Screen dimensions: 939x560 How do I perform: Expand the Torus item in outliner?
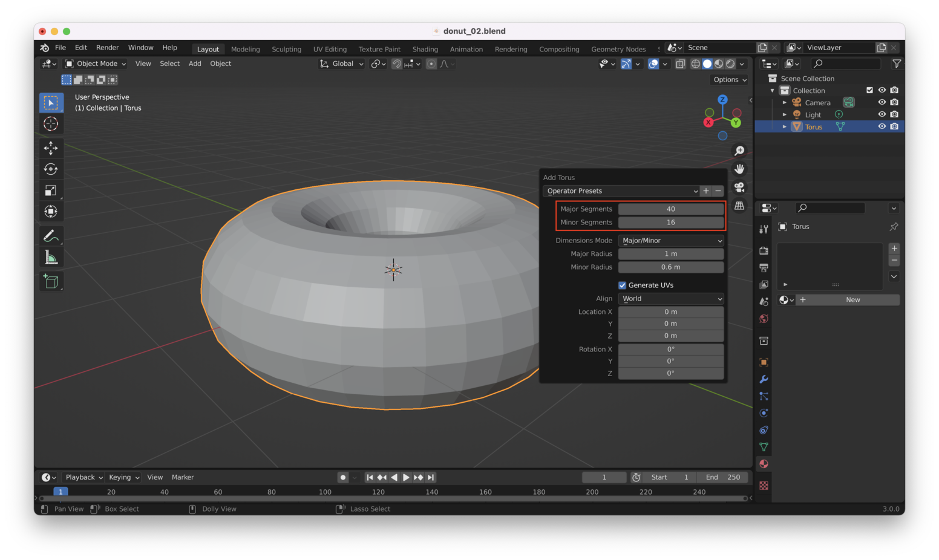tap(785, 126)
